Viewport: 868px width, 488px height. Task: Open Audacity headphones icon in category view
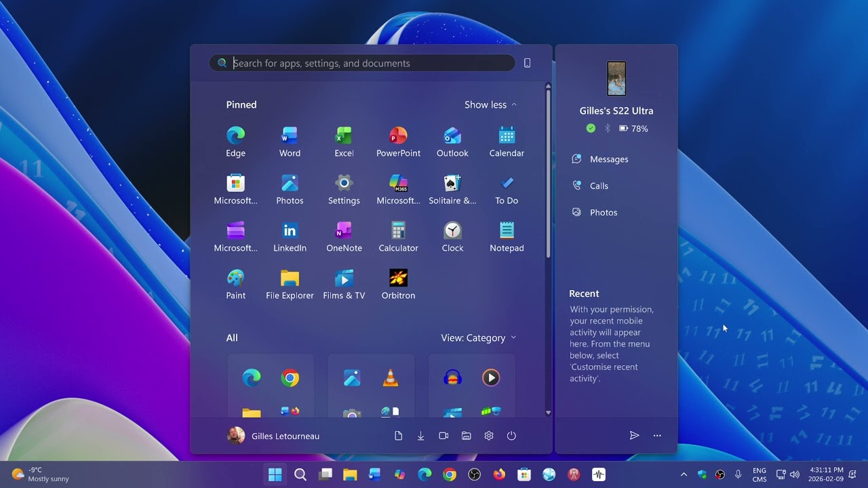452,378
